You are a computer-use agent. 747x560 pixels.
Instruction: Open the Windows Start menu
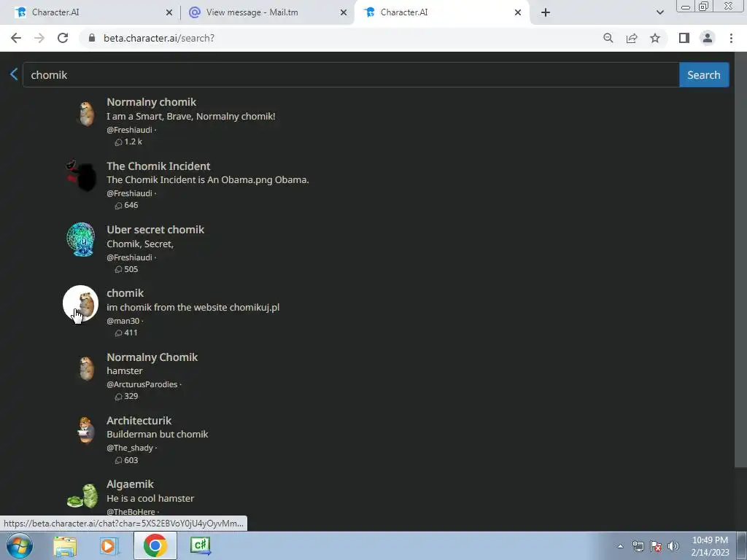point(20,545)
